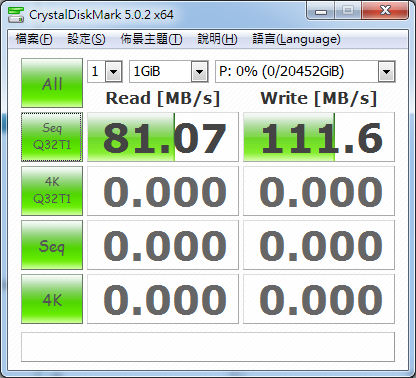The image size is (416, 378).
Task: Minimize the CrystalDiskMark window
Action: [x=321, y=11]
